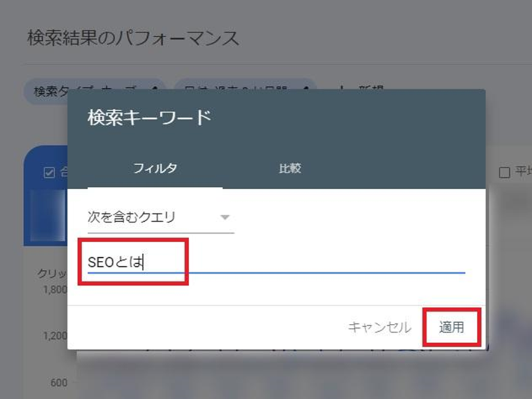This screenshot has width=532, height=399.
Task: Open the 日付 date range chip
Action: coord(240,92)
